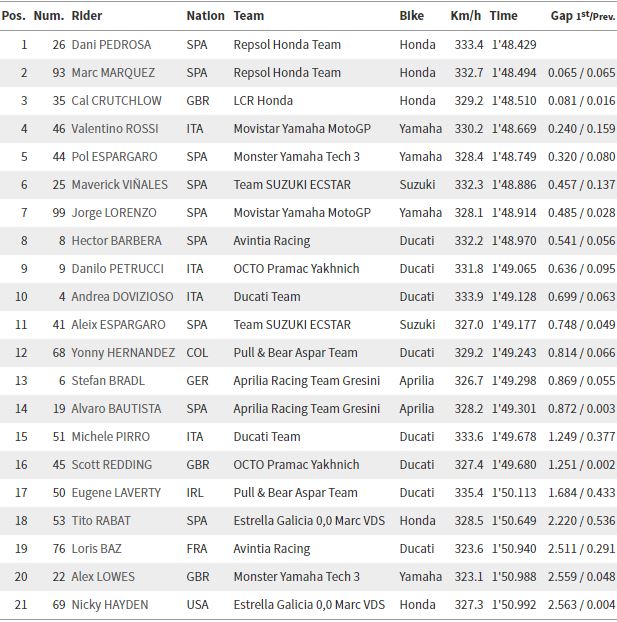
Task: Select Nicky HAYDEN in last row
Action: click(x=110, y=605)
